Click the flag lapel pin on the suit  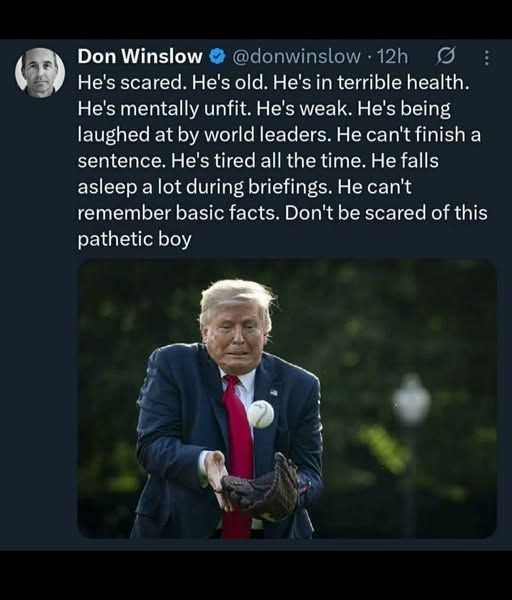[274, 392]
